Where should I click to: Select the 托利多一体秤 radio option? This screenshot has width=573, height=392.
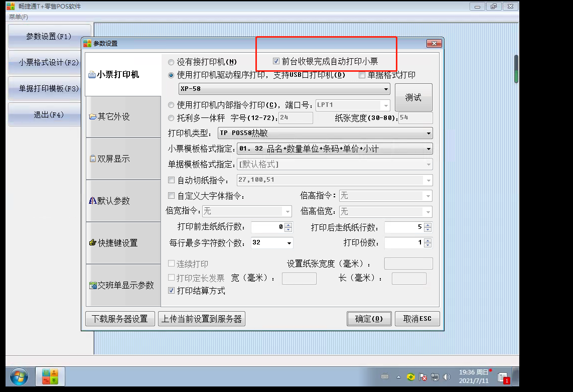(x=171, y=118)
